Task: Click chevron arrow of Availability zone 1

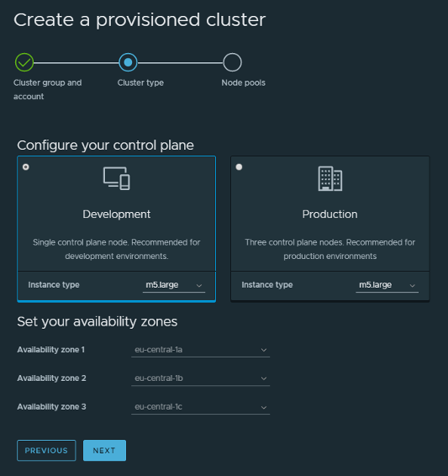Action: click(x=264, y=350)
